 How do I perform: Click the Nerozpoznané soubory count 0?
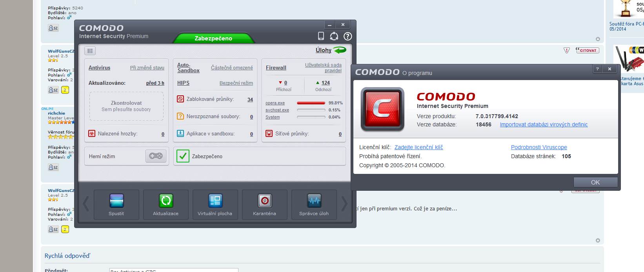[251, 117]
